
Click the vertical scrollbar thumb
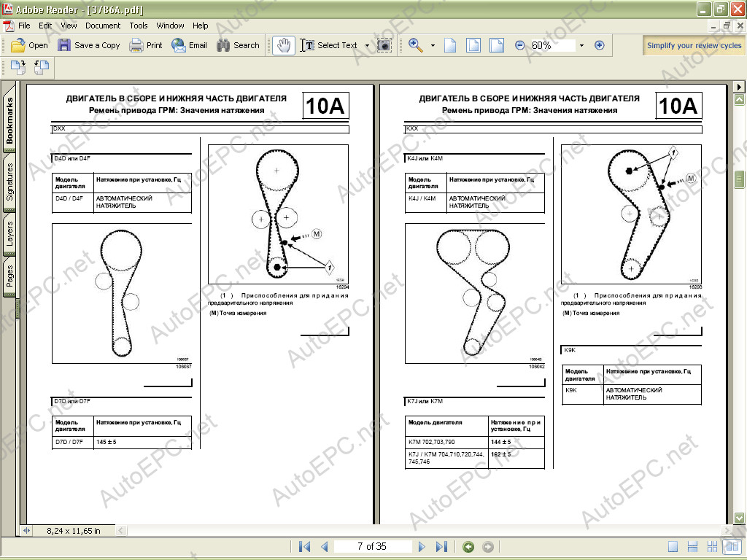pyautogui.click(x=740, y=179)
